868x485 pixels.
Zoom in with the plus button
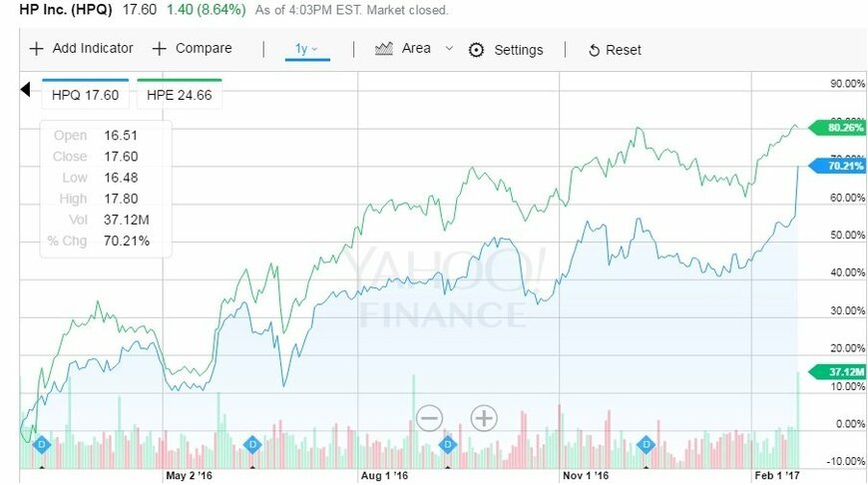pos(484,418)
